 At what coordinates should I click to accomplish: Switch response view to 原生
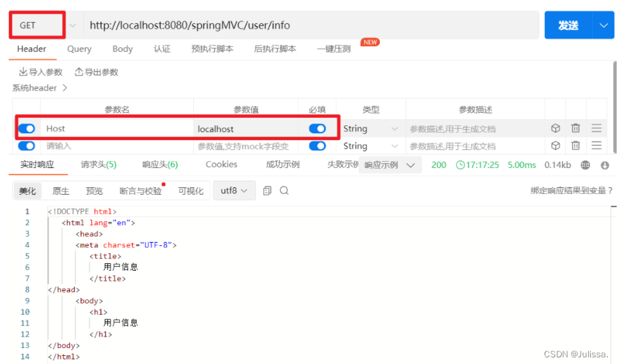tap(61, 191)
